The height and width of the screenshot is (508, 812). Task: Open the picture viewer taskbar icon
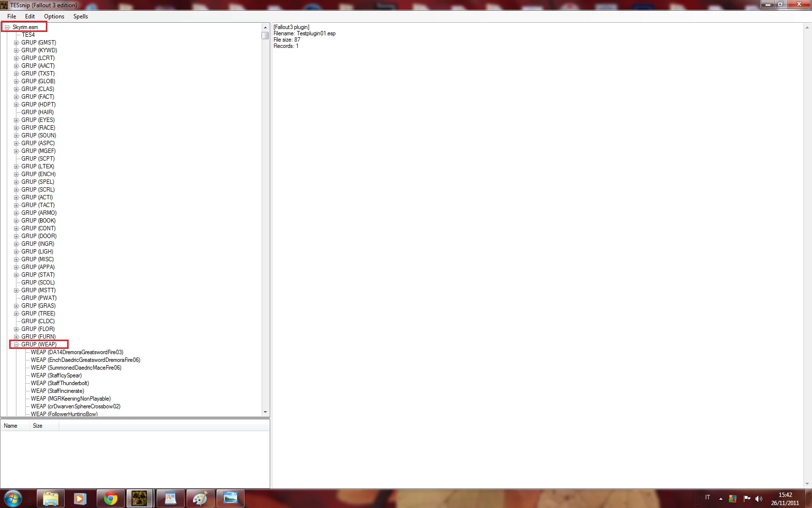coord(230,498)
